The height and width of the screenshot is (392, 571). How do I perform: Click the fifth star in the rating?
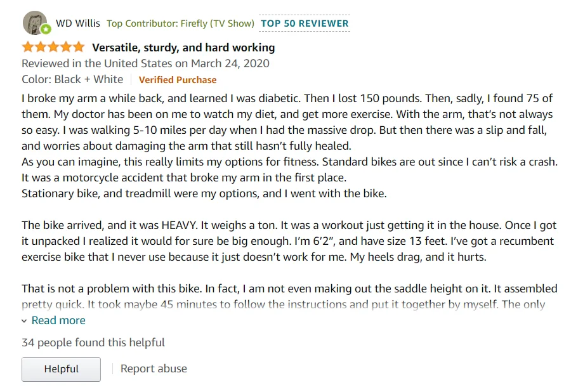tap(78, 47)
